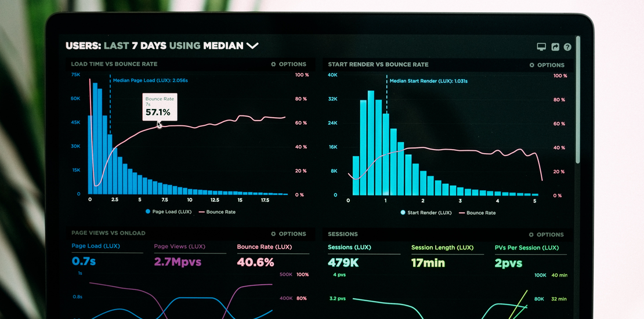
Task: Click the share arrow icon
Action: click(555, 47)
